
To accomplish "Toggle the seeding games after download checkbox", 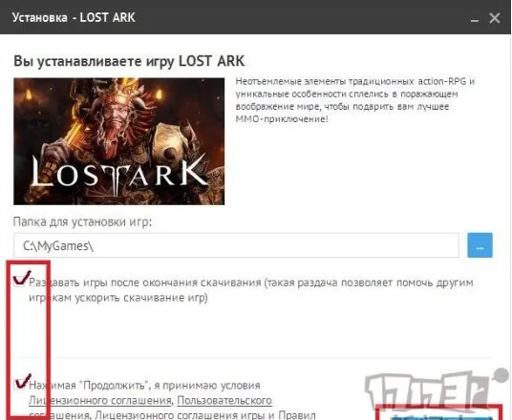I will (x=20, y=281).
